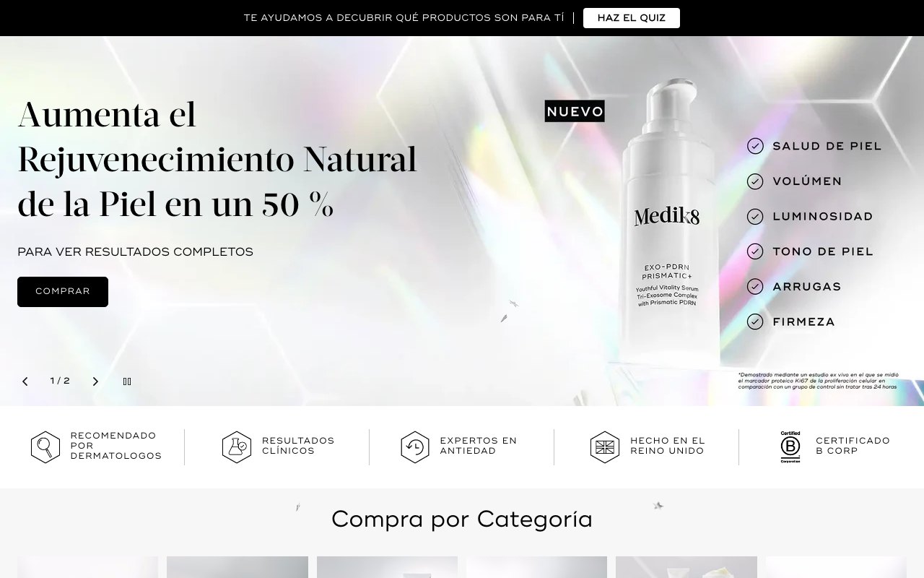This screenshot has height=578, width=924.
Task: Click the TONO DE PIEL benefit text
Action: click(x=823, y=251)
